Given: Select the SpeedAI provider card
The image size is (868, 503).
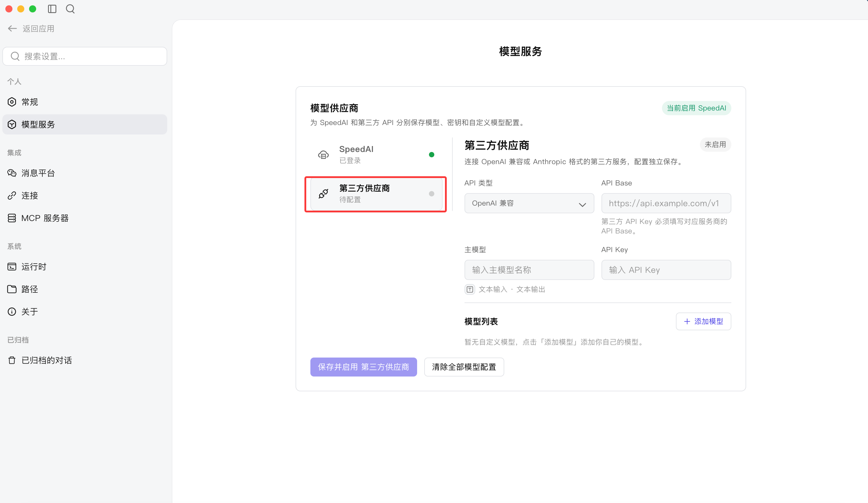Looking at the screenshot, I should [x=376, y=155].
